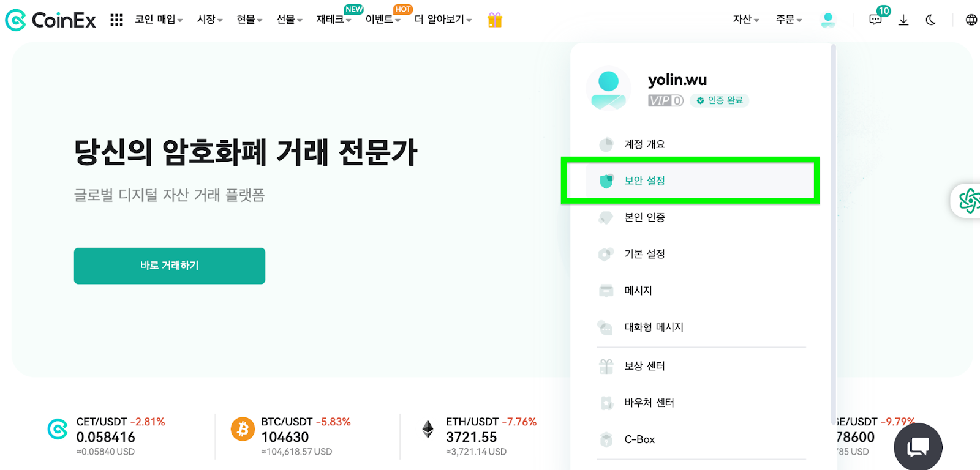This screenshot has height=470, width=980.
Task: Open the 이벤트 menu with HOT badge
Action: tap(380, 19)
